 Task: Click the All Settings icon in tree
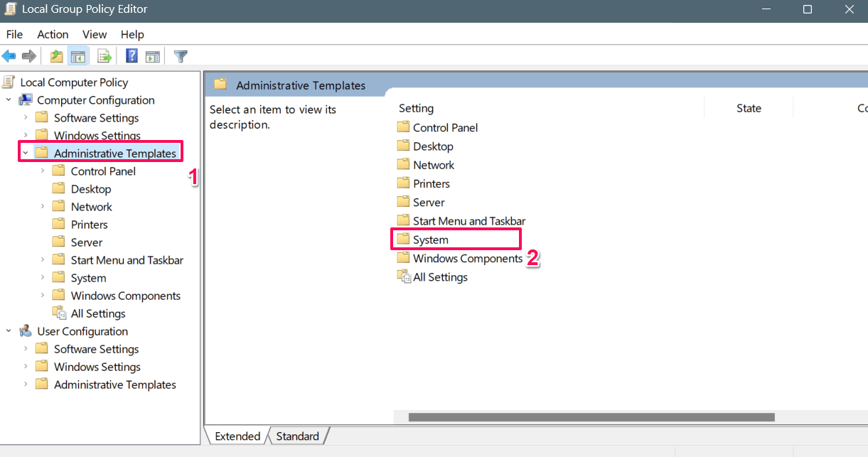[60, 313]
